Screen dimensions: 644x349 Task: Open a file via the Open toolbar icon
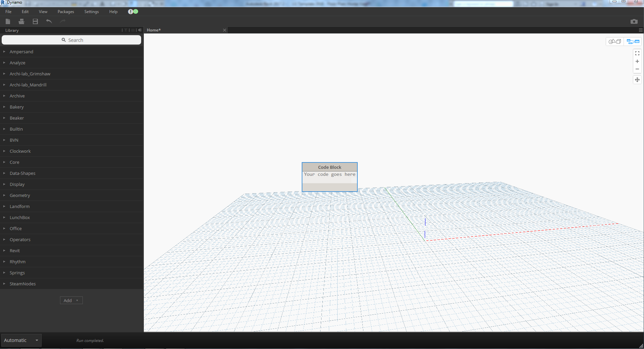(21, 21)
